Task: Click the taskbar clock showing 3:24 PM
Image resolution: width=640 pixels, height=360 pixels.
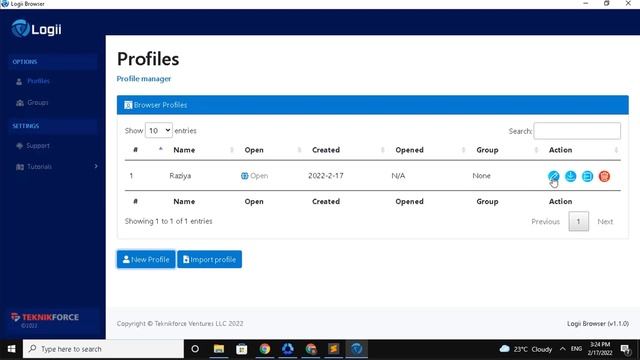Action: (x=600, y=349)
